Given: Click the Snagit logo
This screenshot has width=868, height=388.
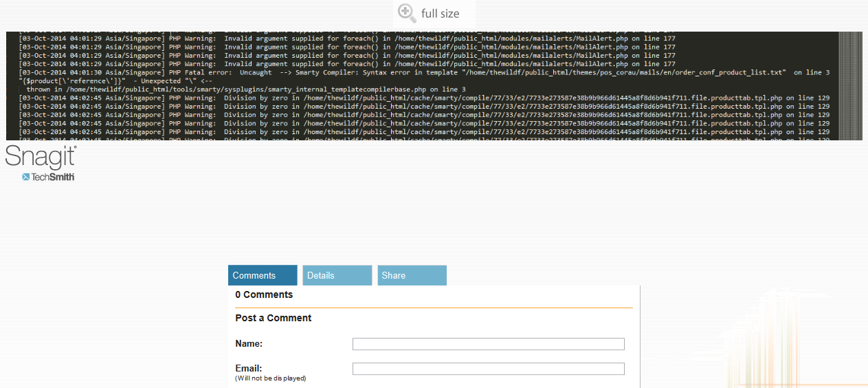Looking at the screenshot, I should click(x=41, y=157).
